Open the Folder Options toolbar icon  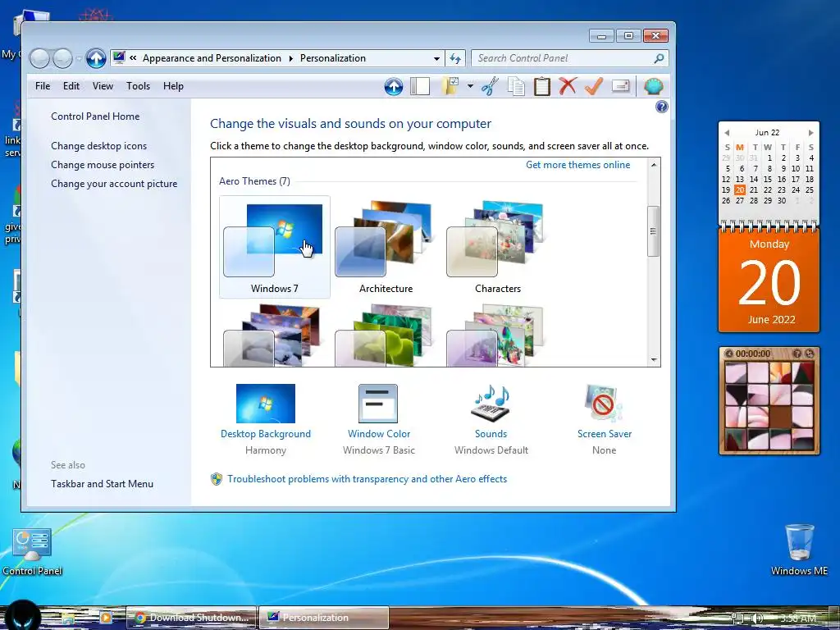click(x=451, y=86)
